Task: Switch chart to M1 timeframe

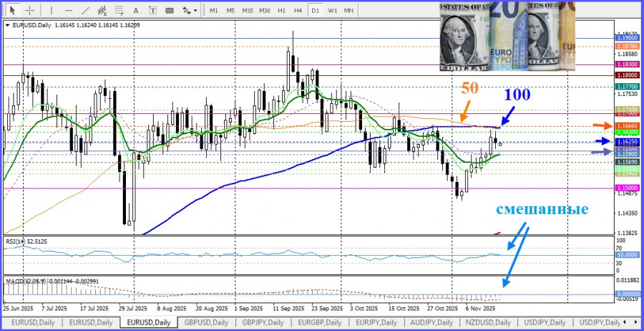Action: (x=213, y=10)
